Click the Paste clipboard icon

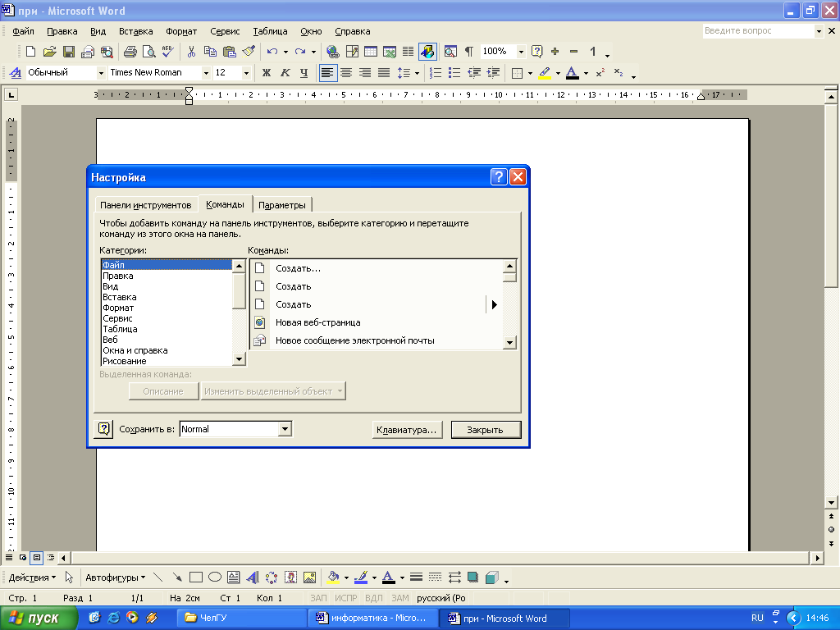(x=230, y=52)
